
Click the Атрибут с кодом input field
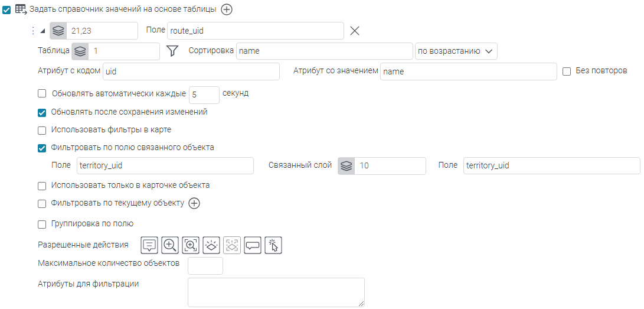[x=191, y=71]
